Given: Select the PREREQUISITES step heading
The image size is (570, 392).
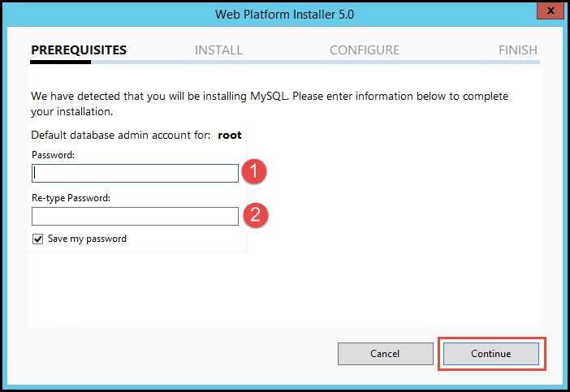Looking at the screenshot, I should click(x=79, y=50).
